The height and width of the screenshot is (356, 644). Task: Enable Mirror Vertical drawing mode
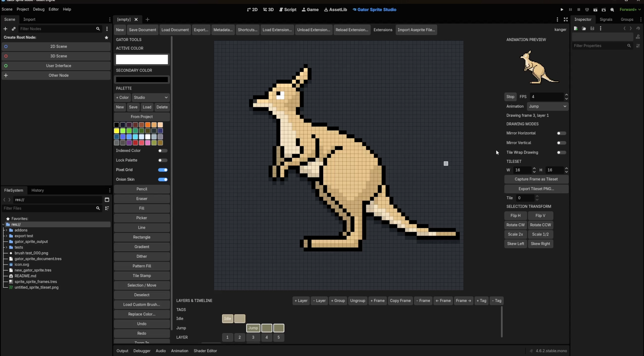[x=561, y=143]
